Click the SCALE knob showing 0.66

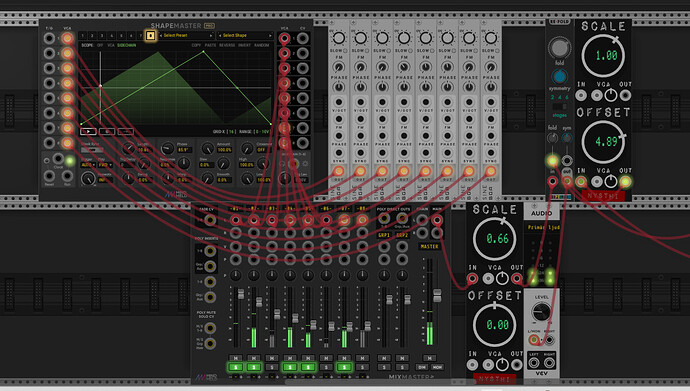(x=495, y=238)
